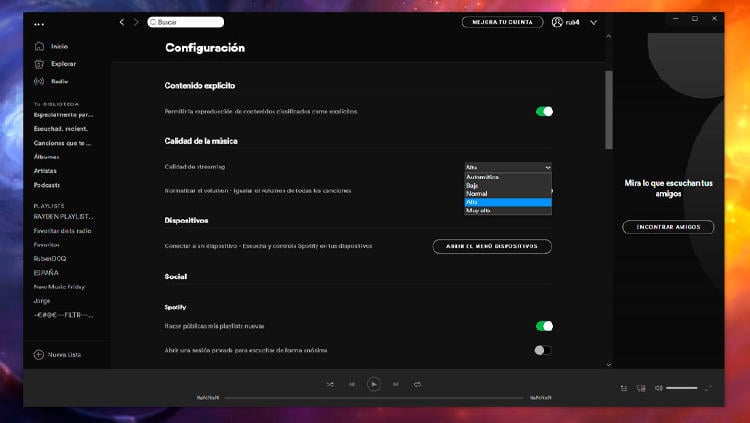750x423 pixels.
Task: Click the Radio broadcast icon
Action: pos(39,81)
